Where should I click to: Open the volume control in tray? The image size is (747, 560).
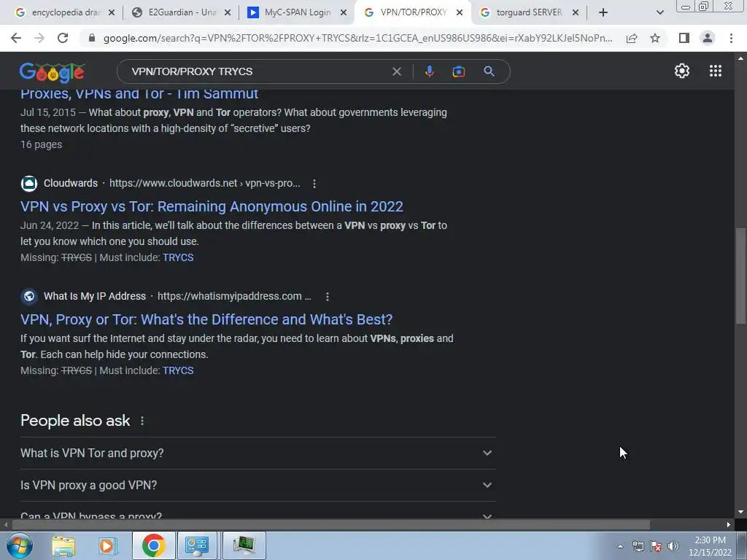(x=673, y=546)
